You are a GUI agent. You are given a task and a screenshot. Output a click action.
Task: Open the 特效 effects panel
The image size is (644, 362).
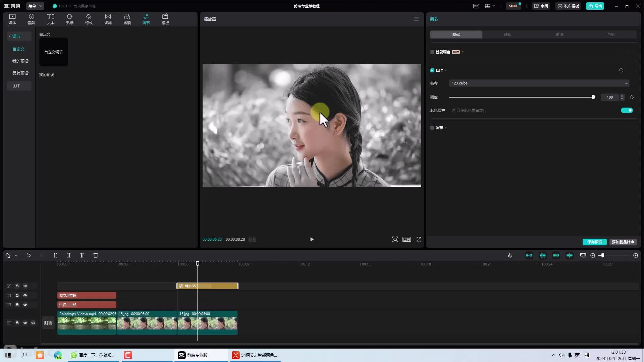click(x=89, y=19)
